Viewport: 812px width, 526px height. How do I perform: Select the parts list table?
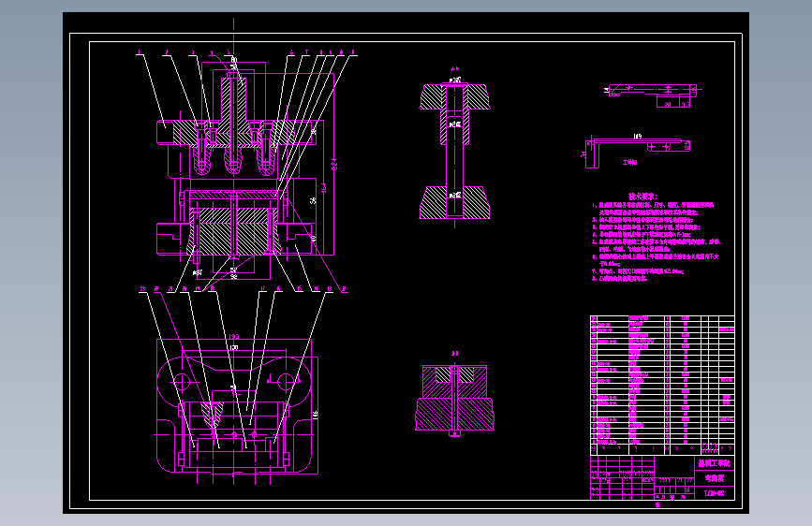pyautogui.click(x=662, y=386)
